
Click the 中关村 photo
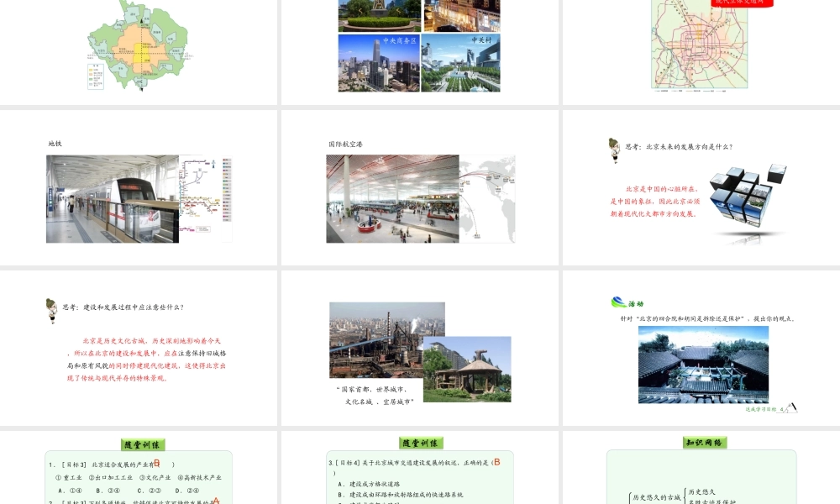click(x=461, y=63)
